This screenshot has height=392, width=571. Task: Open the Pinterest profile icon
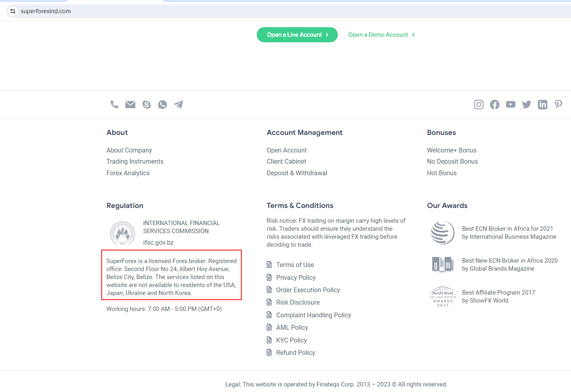coord(559,105)
